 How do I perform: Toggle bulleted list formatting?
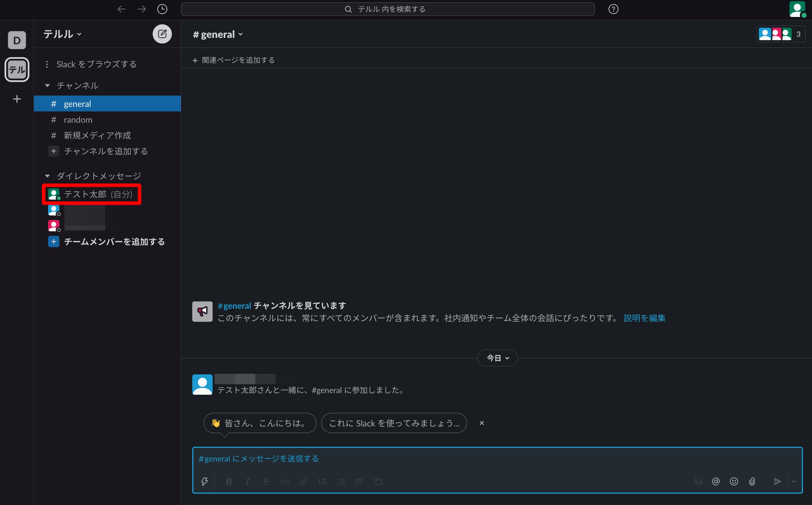[x=341, y=481]
